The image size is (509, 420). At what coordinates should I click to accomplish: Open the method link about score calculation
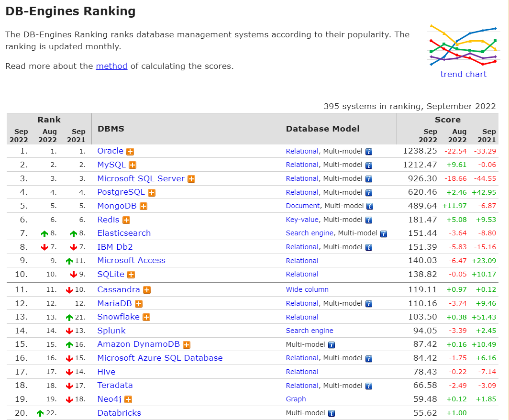[x=111, y=66]
